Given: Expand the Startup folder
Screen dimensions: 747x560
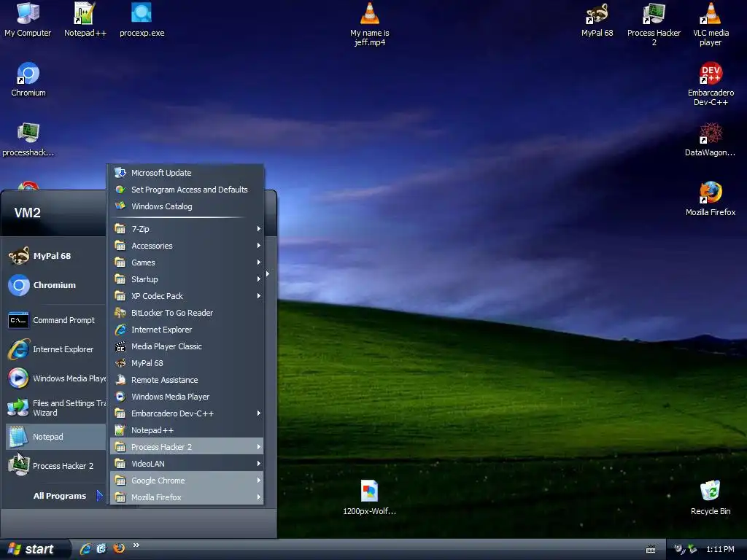Looking at the screenshot, I should (187, 279).
